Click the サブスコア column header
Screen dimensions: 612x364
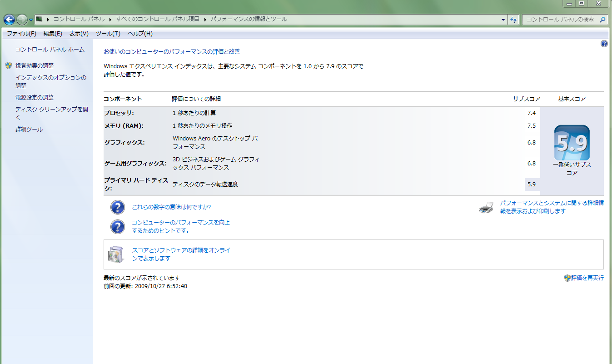pos(526,99)
